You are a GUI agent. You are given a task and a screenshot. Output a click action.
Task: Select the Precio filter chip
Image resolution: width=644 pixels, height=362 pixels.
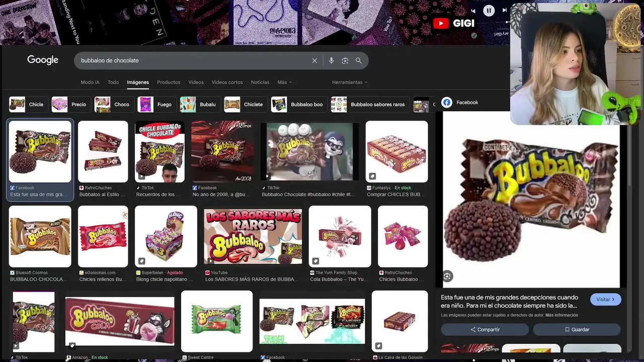coord(71,105)
